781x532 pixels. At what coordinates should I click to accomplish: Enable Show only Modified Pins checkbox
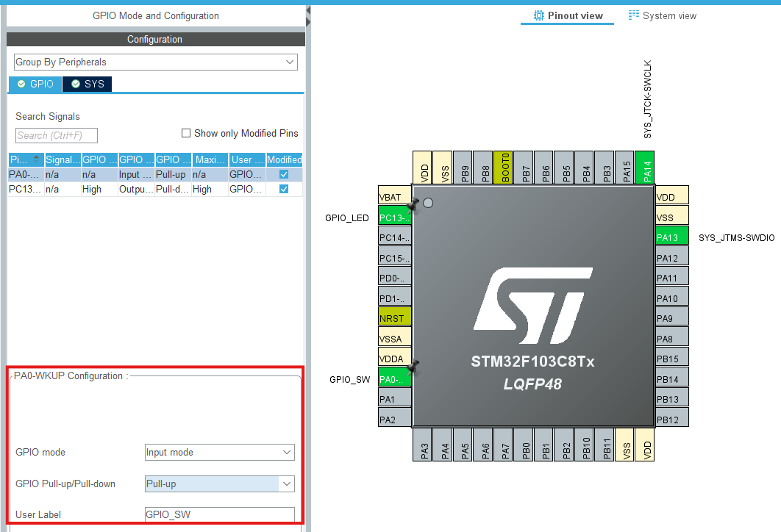186,133
